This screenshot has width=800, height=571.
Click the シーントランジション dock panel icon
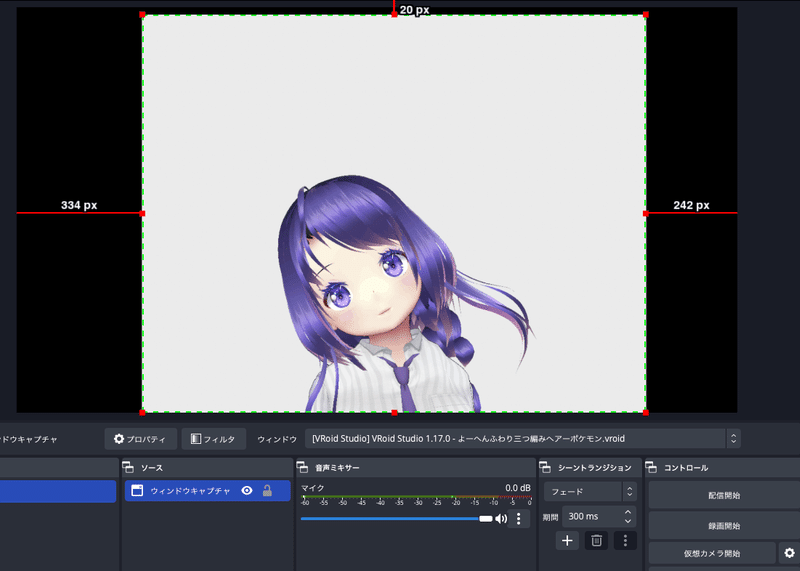[545, 467]
